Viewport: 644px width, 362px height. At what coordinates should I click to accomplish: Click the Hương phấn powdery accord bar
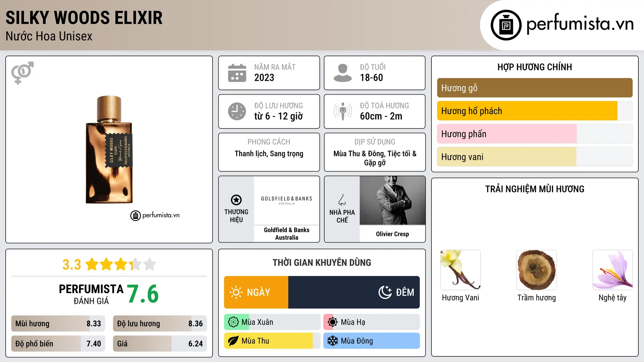pyautogui.click(x=535, y=134)
